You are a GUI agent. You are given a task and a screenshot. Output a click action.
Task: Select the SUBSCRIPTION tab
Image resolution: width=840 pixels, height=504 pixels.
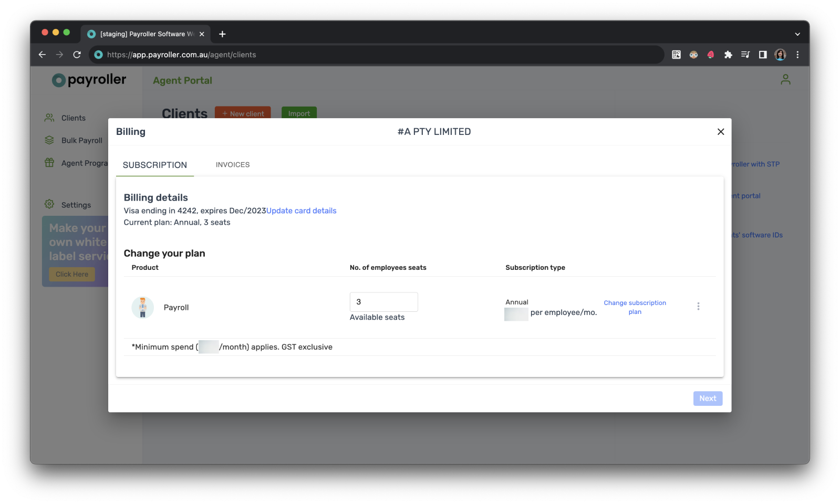pyautogui.click(x=155, y=165)
